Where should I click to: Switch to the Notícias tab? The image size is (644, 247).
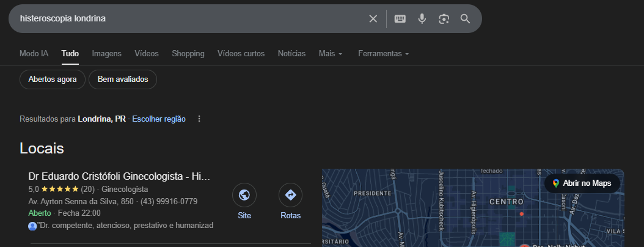pyautogui.click(x=291, y=53)
